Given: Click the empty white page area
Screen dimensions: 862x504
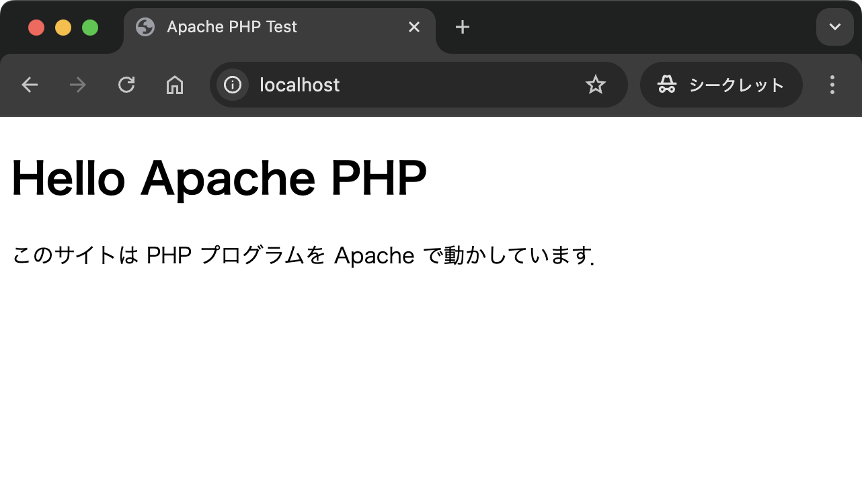Looking at the screenshot, I should tap(430, 390).
